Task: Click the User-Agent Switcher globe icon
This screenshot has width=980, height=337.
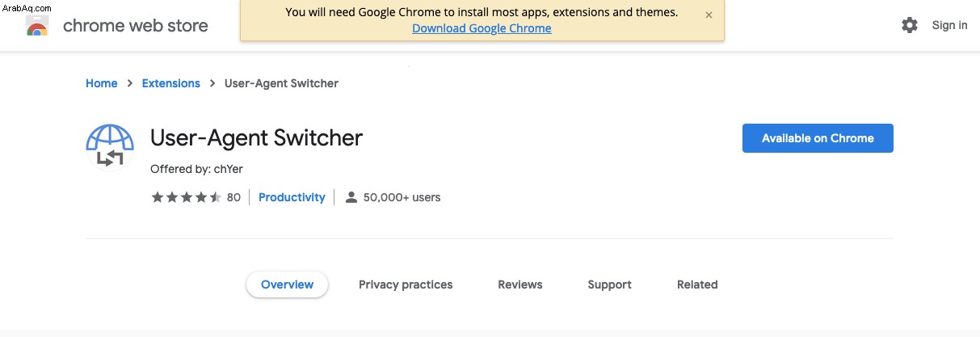Action: click(109, 147)
